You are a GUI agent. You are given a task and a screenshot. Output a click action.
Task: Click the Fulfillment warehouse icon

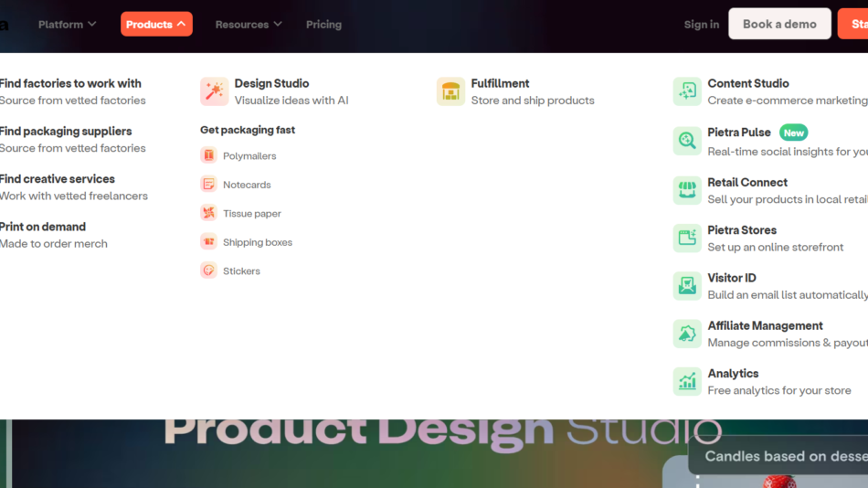pos(450,91)
